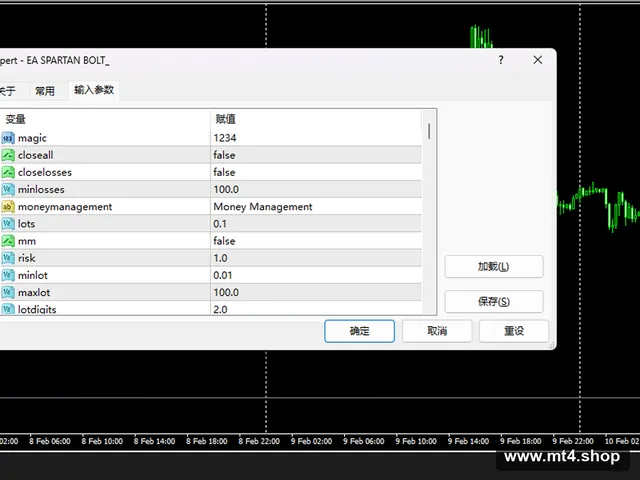Click the double type icon beside lotdigits
Image resolution: width=640 pixels, height=480 pixels.
coord(8,309)
